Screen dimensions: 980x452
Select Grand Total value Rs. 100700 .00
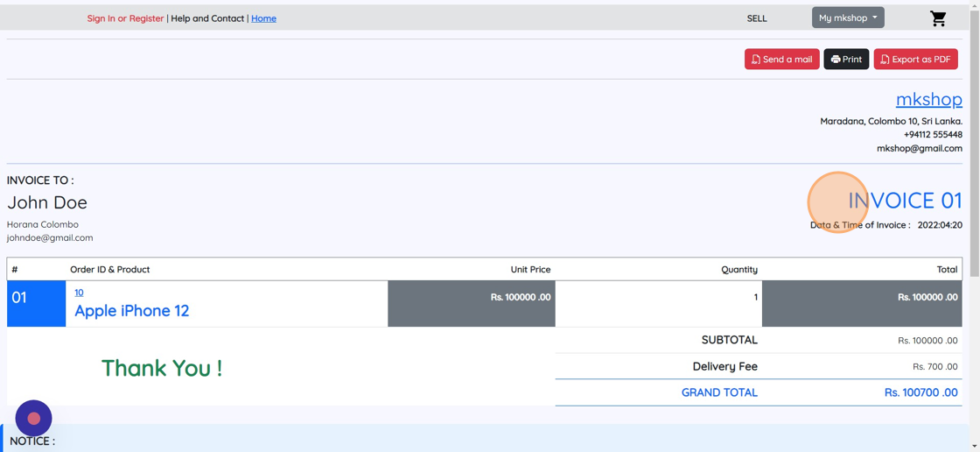click(921, 392)
